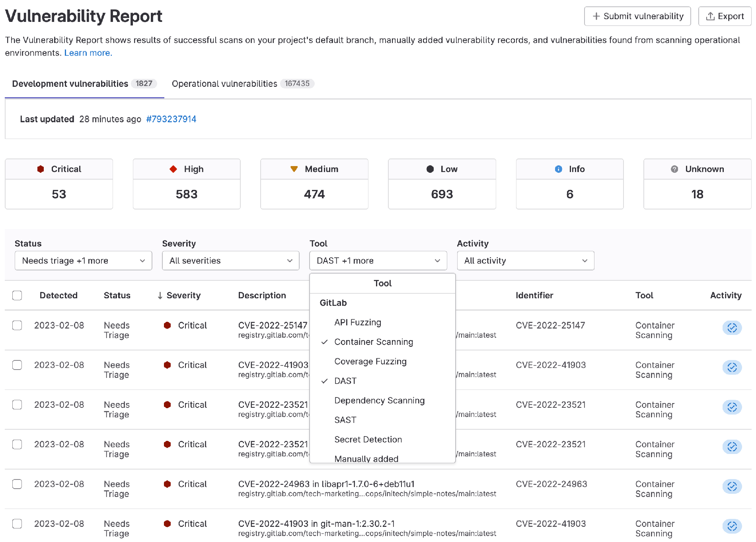Click the activity icon for CVE-2022-25147
The width and height of the screenshot is (756, 542).
(x=732, y=328)
